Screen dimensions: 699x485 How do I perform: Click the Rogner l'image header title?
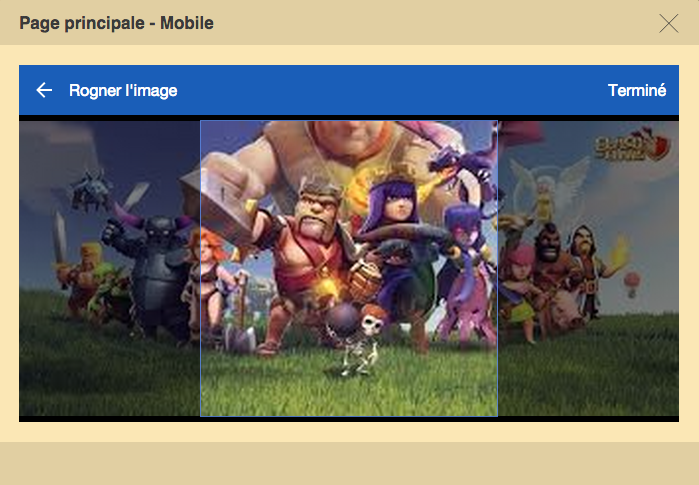click(x=123, y=90)
